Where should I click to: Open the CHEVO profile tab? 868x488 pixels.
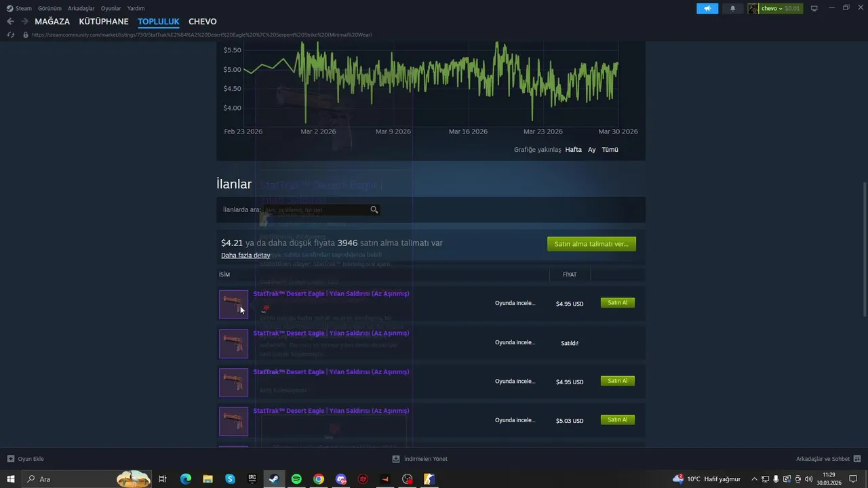click(203, 22)
